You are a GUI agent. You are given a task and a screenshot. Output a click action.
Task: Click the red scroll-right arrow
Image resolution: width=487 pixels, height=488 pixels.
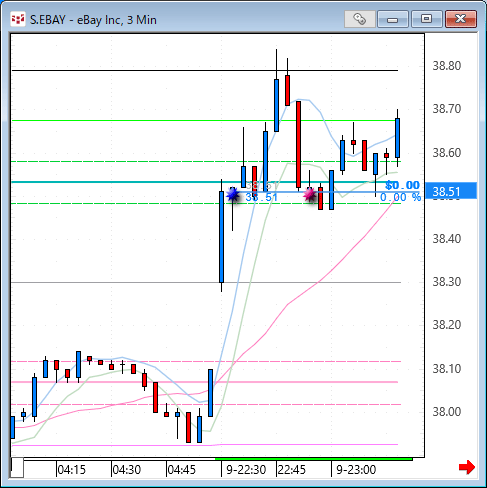(467, 467)
